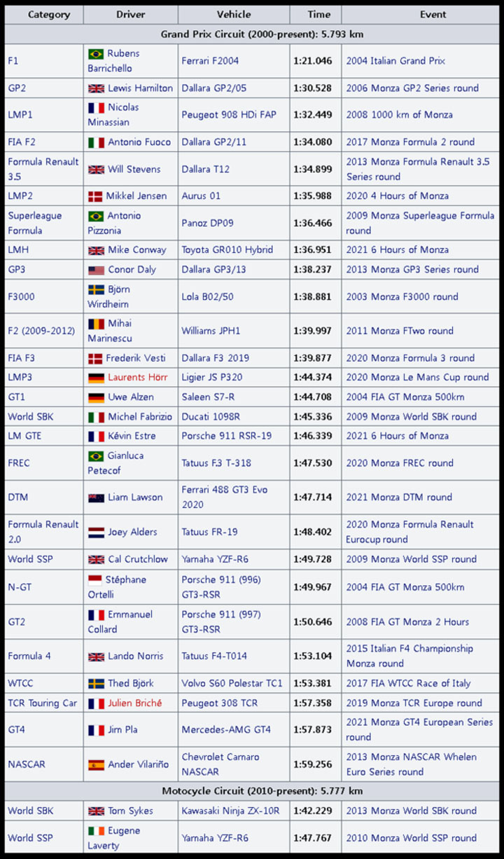The height and width of the screenshot is (859, 504).
Task: Open the F1 category link
Action: click(13, 61)
